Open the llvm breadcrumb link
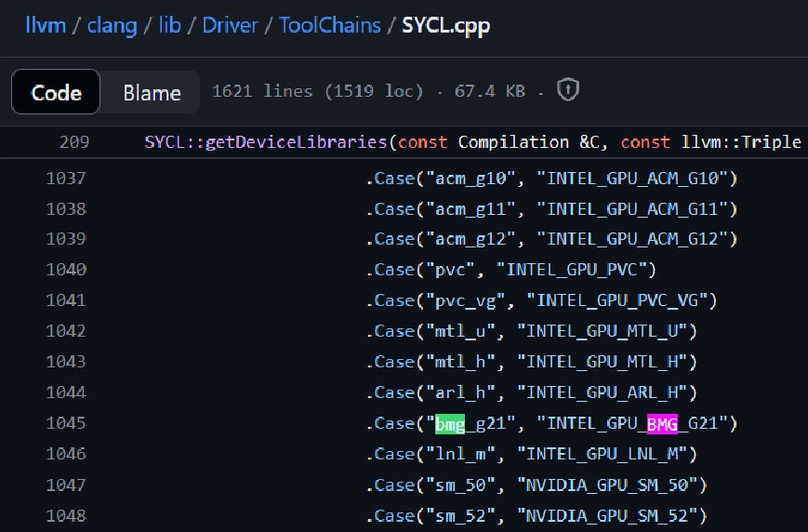The image size is (808, 532). tap(46, 25)
